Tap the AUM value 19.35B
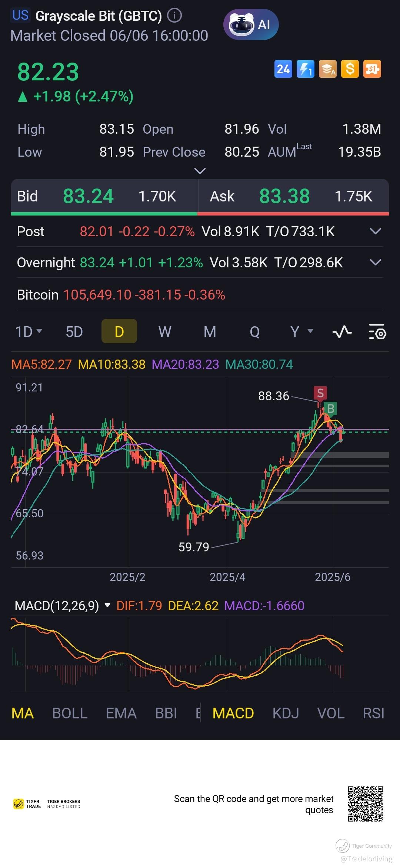 (360, 152)
